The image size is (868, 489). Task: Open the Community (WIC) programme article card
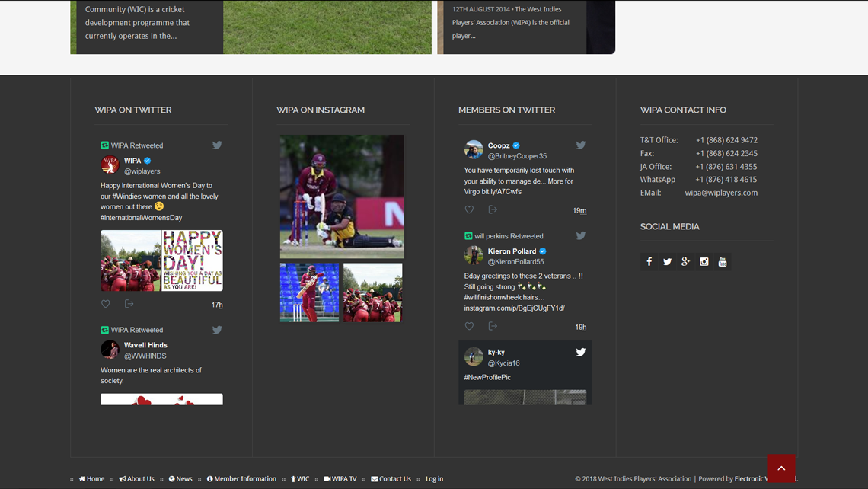(x=251, y=27)
